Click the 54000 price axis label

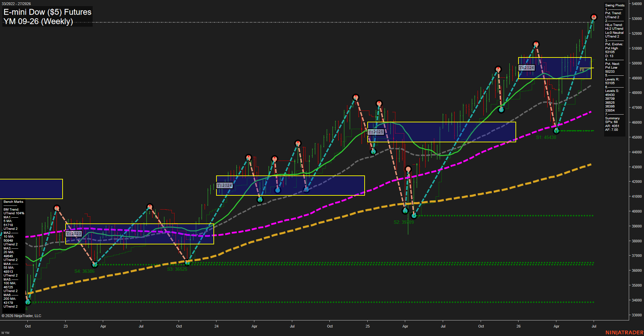pos(637,4)
